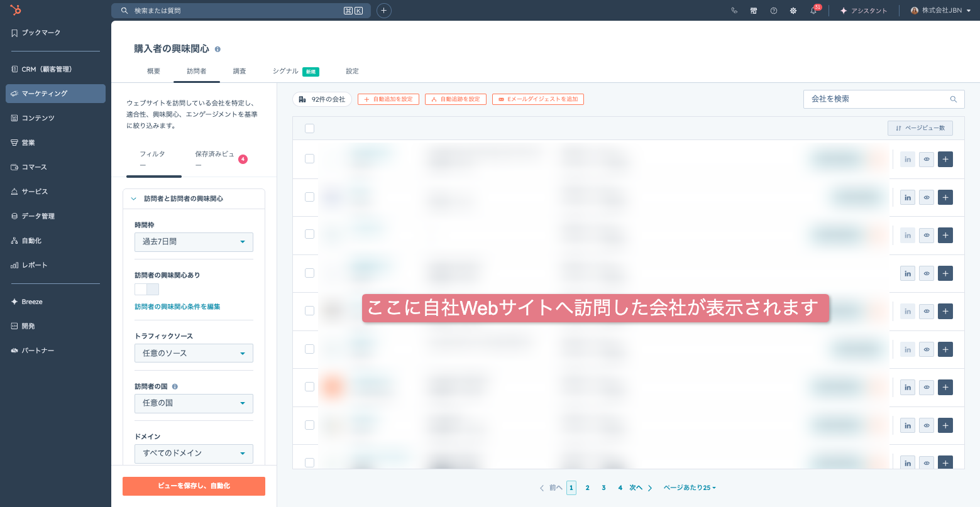
Task: Click the phone call icon in top bar
Action: pyautogui.click(x=734, y=11)
